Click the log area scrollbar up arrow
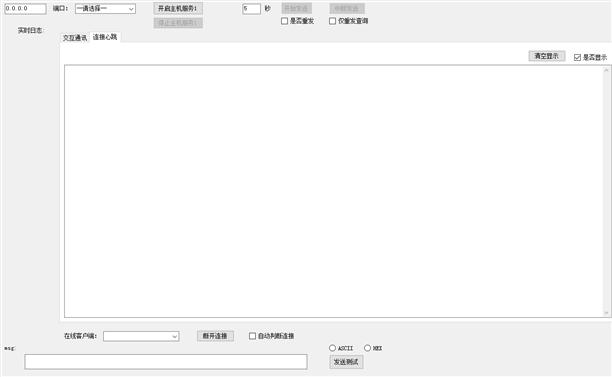The height and width of the screenshot is (377, 612). [606, 70]
